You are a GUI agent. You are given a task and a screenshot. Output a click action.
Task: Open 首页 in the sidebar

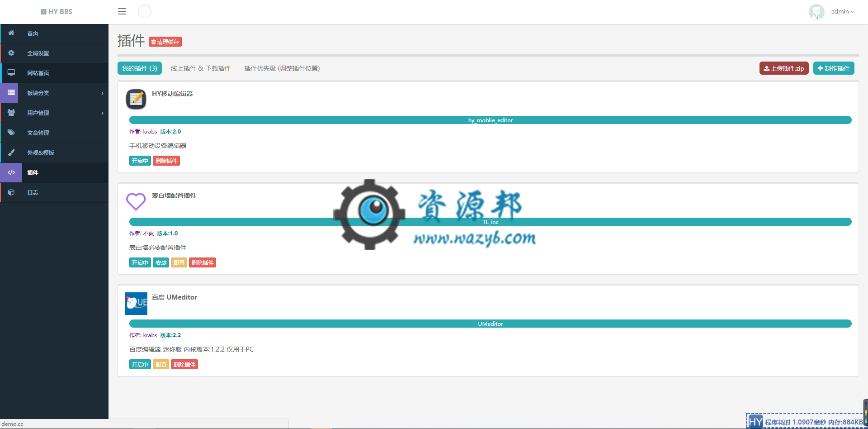[54, 33]
